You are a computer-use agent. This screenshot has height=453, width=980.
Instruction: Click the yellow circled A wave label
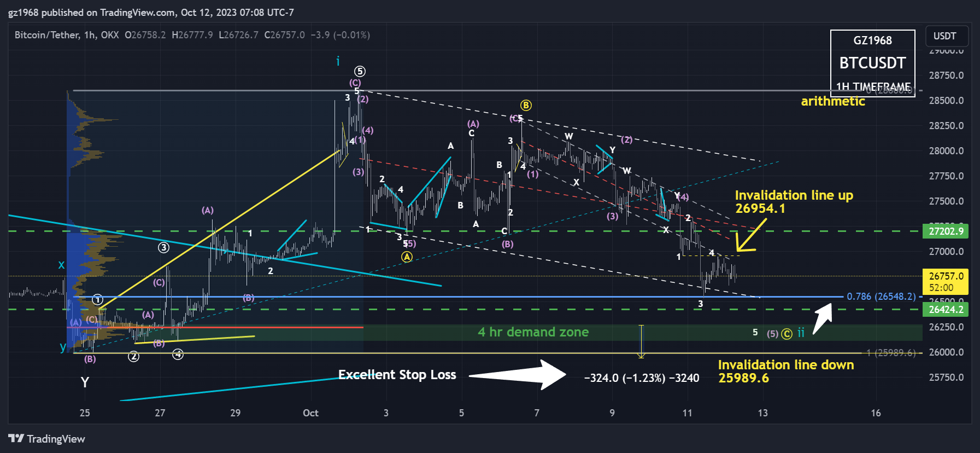pyautogui.click(x=407, y=257)
